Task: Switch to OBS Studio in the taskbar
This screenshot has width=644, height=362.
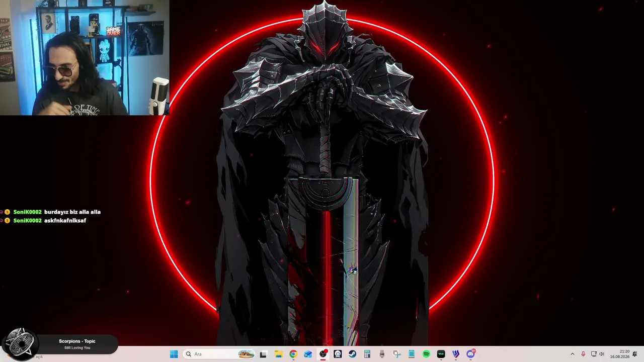Action: 323,354
